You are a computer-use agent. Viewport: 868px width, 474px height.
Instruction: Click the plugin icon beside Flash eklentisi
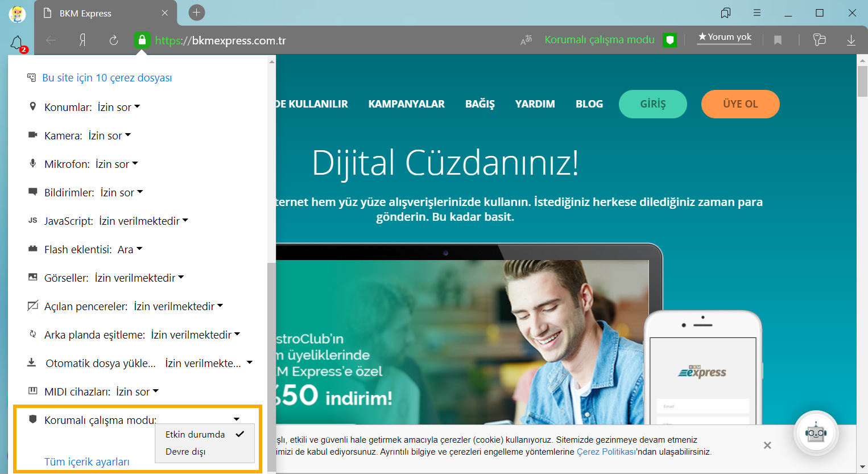pos(33,249)
